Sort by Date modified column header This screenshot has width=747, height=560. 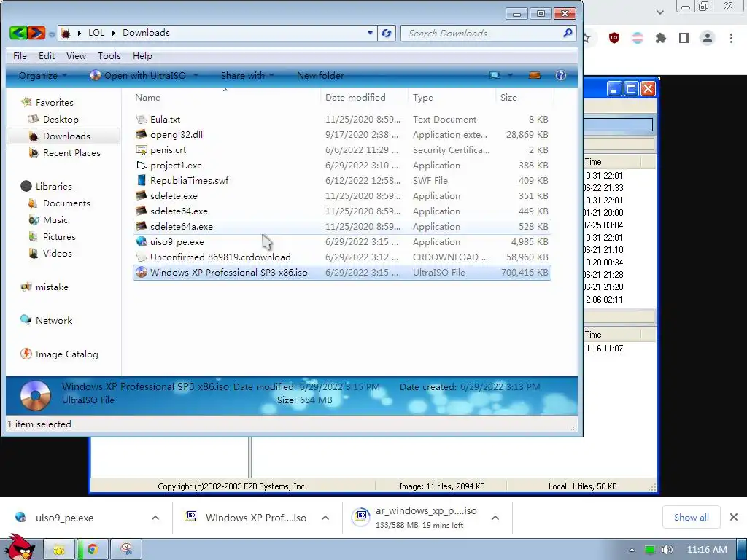tap(355, 97)
